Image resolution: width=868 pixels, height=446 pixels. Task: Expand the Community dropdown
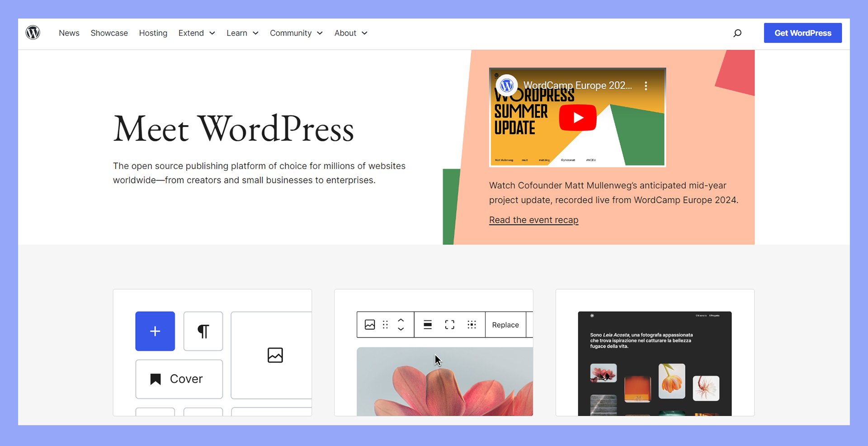coord(296,33)
